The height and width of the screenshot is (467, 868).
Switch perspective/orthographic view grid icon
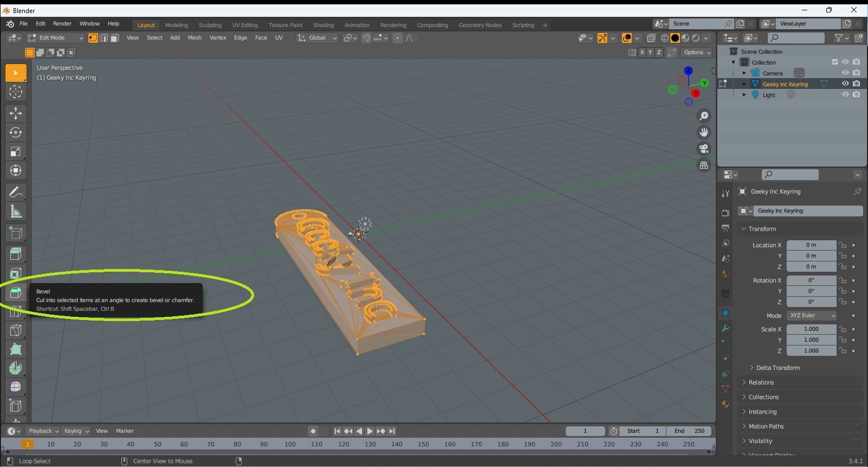pos(704,165)
